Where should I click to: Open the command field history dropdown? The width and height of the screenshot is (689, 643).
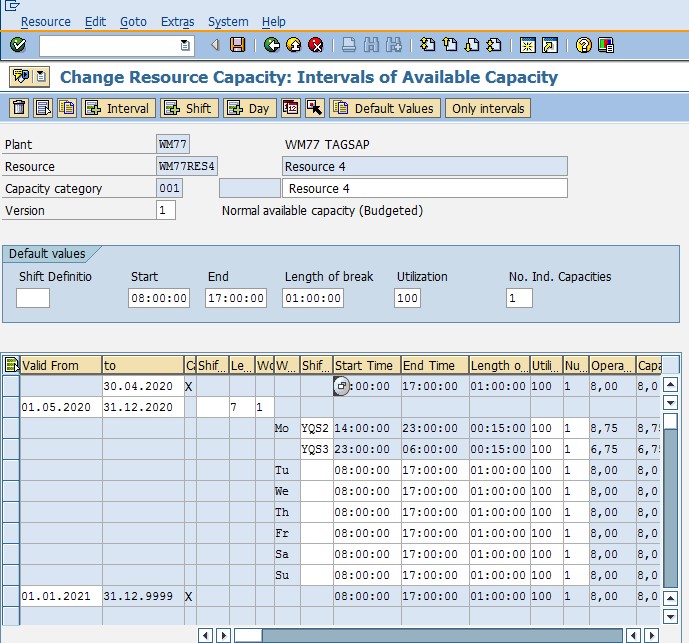pyautogui.click(x=185, y=45)
